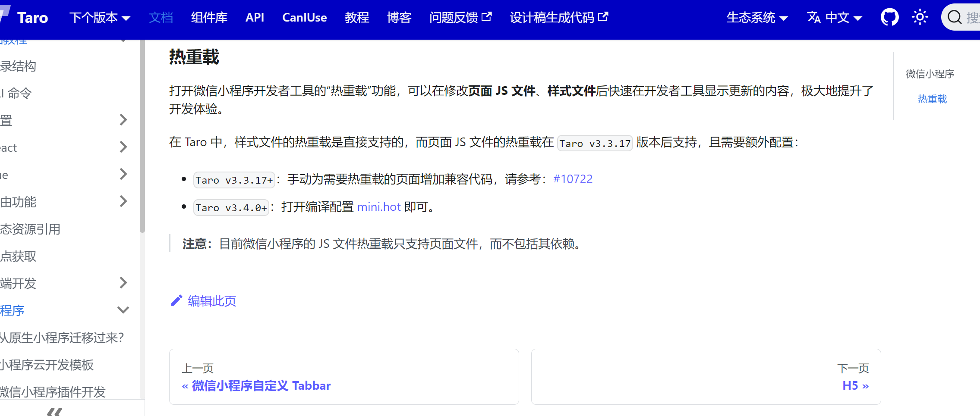Open sidebar item 点获取
Screen dimensions: 980x416
tap(18, 256)
